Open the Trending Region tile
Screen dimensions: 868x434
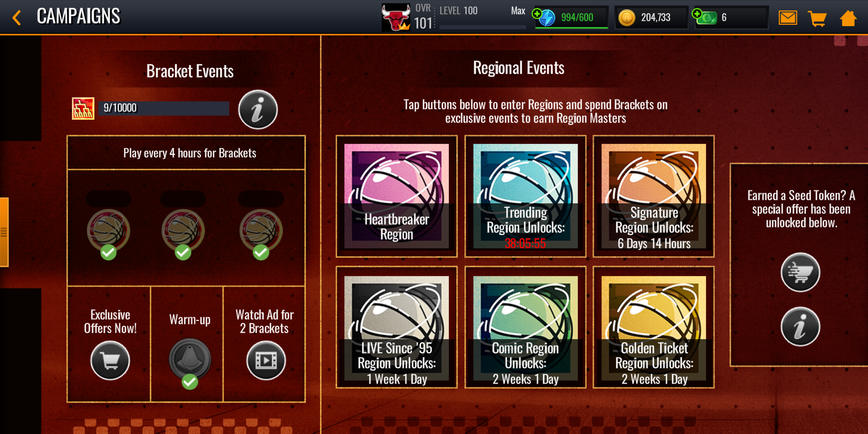pyautogui.click(x=525, y=196)
